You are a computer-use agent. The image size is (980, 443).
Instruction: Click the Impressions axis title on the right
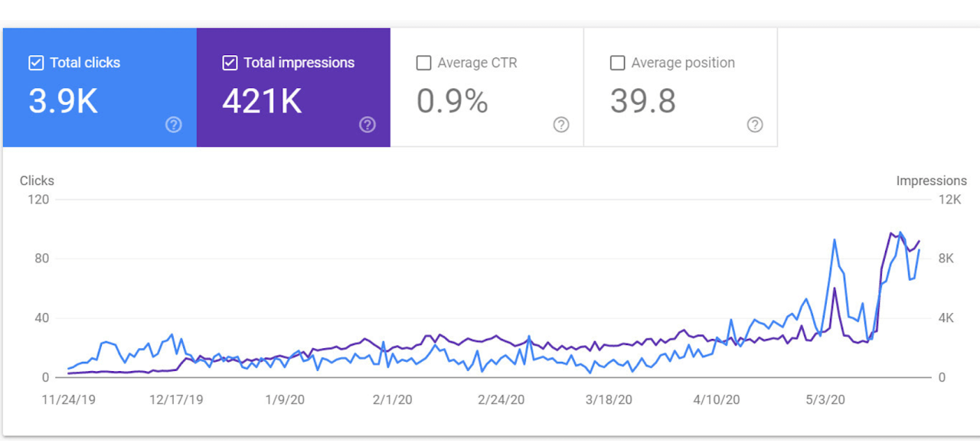click(931, 181)
